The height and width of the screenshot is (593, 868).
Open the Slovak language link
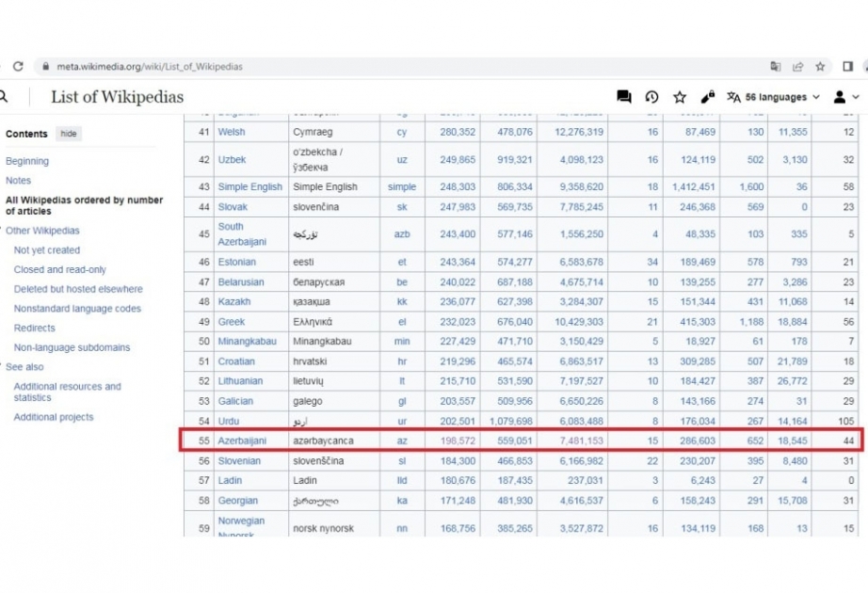click(x=233, y=206)
